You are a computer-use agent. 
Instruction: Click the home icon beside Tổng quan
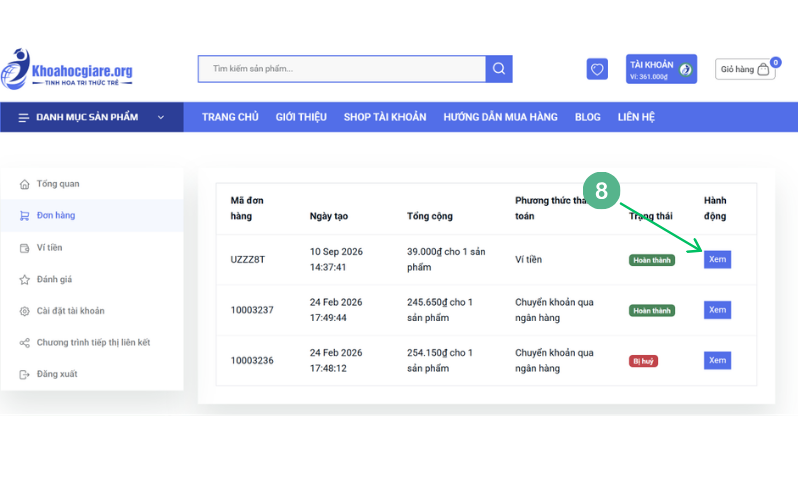(x=24, y=184)
